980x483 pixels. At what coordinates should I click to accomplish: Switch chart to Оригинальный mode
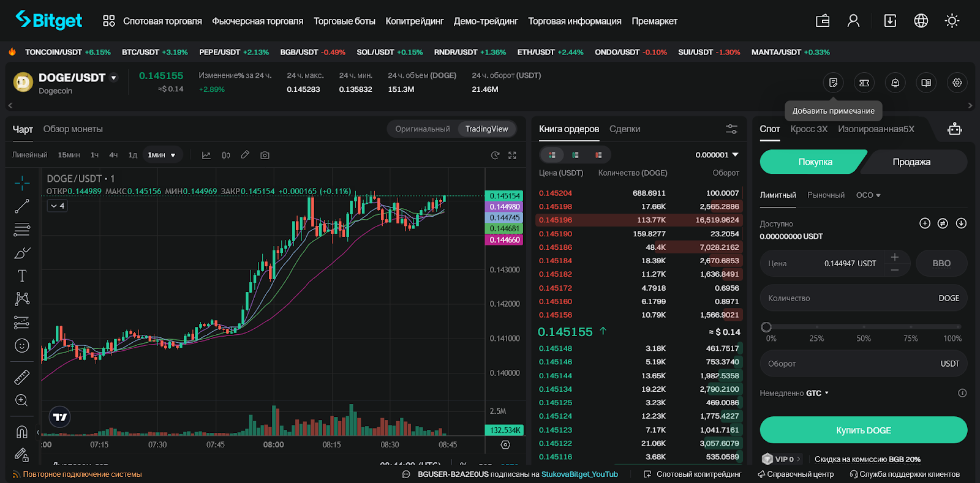pyautogui.click(x=423, y=129)
